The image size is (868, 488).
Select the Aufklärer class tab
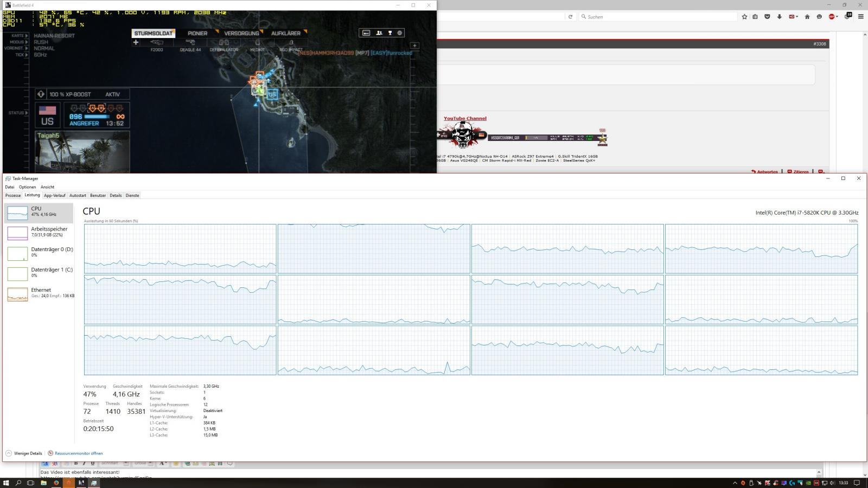click(286, 33)
